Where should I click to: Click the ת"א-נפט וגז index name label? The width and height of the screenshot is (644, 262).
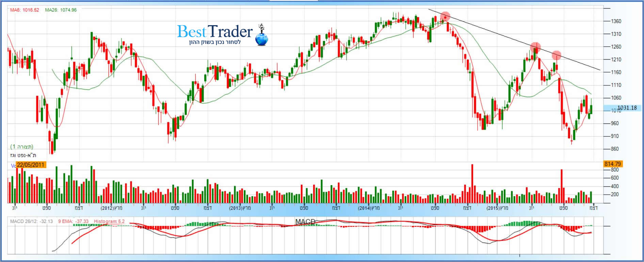pos(23,155)
